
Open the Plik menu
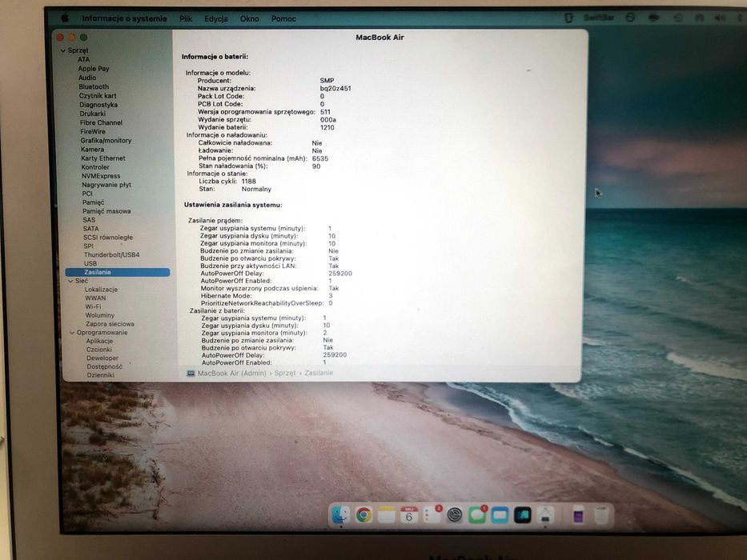(186, 18)
